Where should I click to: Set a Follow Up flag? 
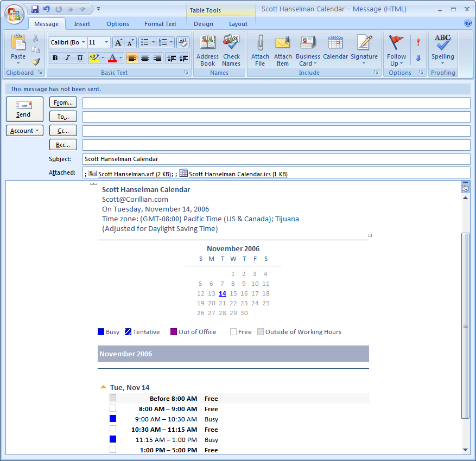pyautogui.click(x=396, y=50)
